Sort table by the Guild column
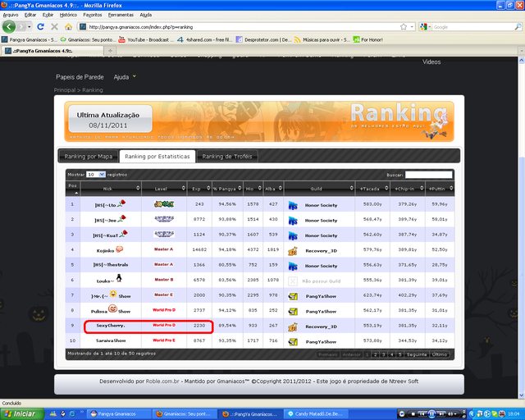Viewport: 525px width, 420px height. (319, 189)
